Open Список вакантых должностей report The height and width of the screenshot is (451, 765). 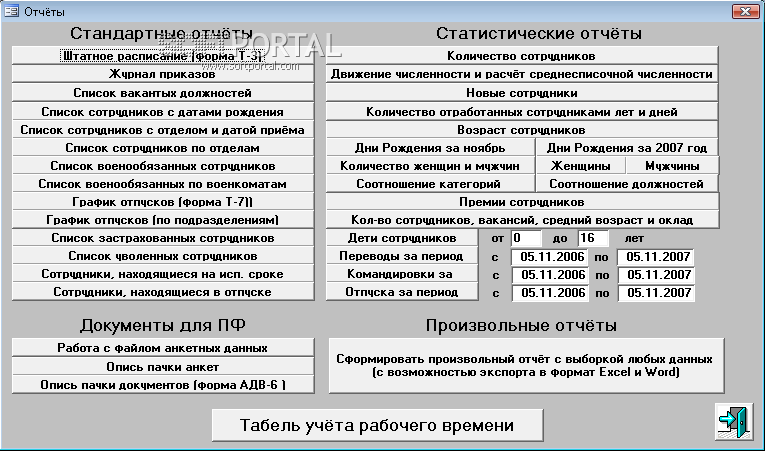pyautogui.click(x=163, y=93)
